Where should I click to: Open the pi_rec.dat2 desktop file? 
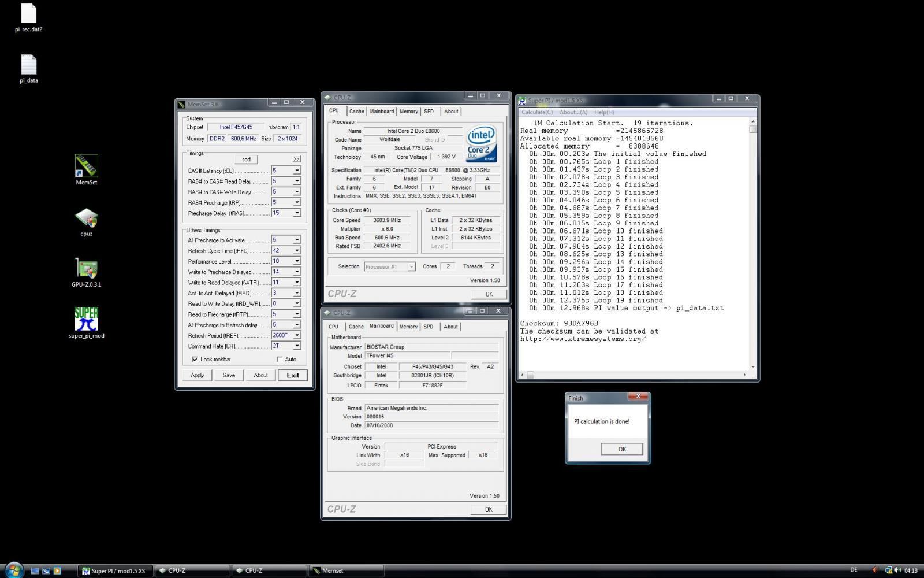pos(28,17)
